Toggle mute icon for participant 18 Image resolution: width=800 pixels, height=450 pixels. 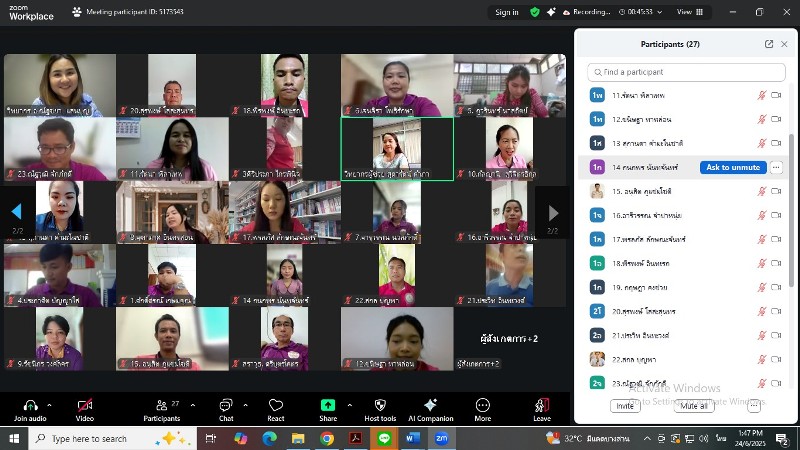761,263
